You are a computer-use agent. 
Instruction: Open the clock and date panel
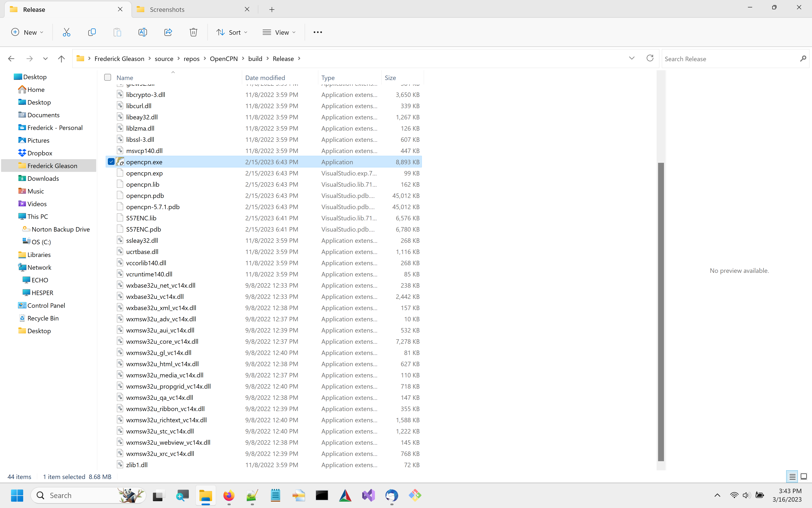787,495
